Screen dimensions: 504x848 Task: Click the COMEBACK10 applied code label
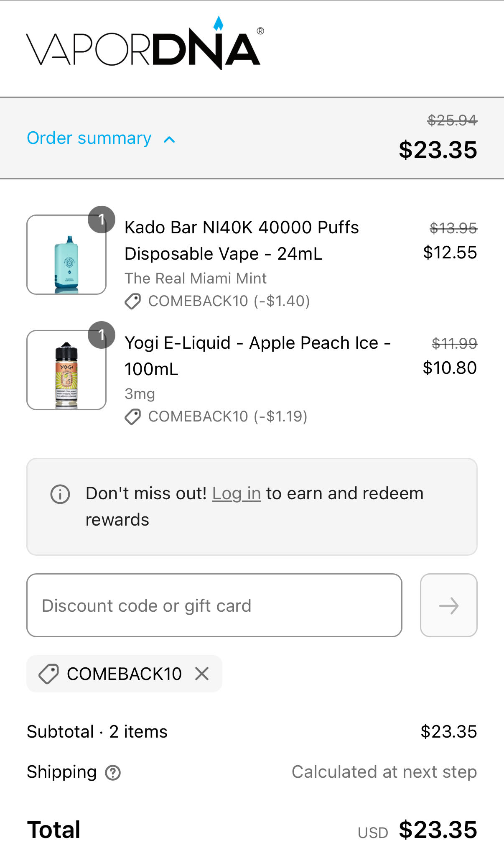tap(124, 674)
